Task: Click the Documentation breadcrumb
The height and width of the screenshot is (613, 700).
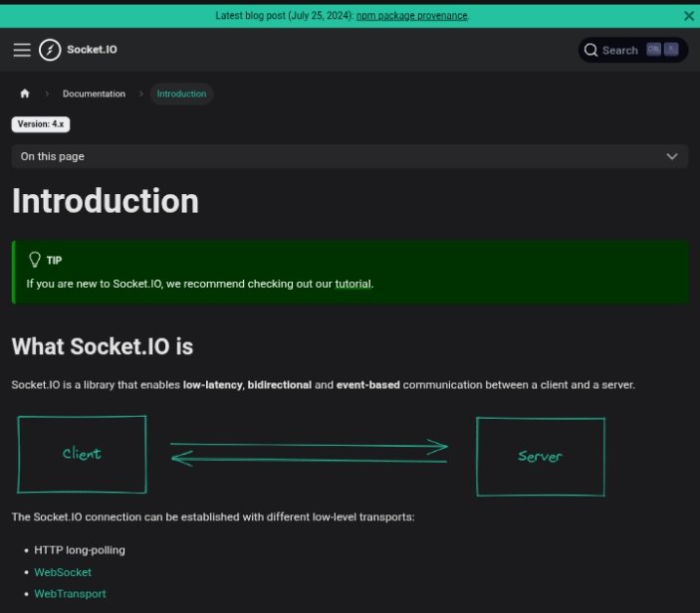Action: [94, 94]
